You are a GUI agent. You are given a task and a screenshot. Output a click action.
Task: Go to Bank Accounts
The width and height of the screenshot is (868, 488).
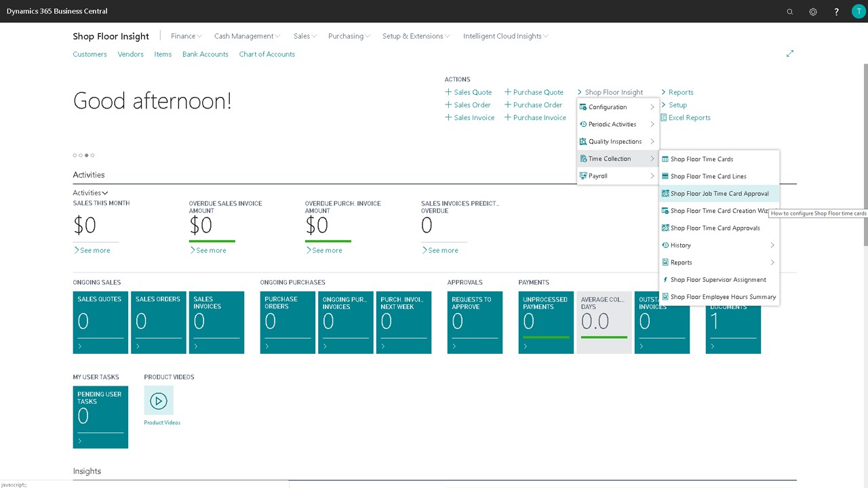click(x=205, y=54)
